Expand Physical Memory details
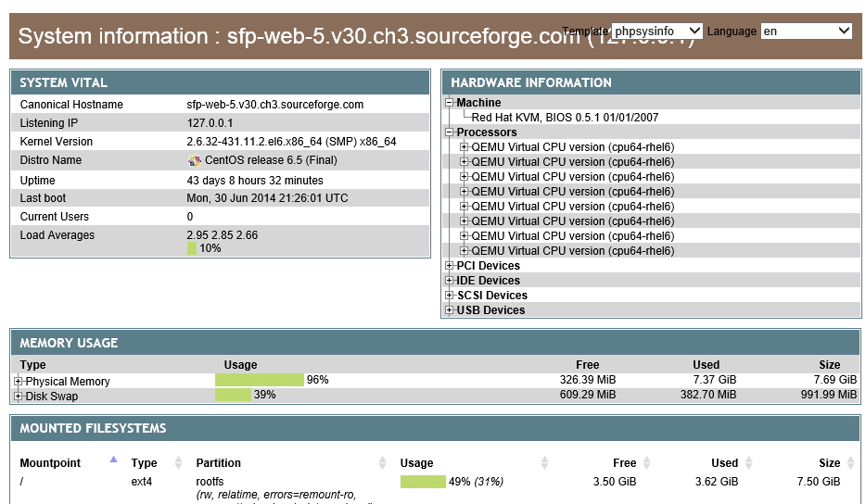The image size is (866, 504). pos(19,381)
